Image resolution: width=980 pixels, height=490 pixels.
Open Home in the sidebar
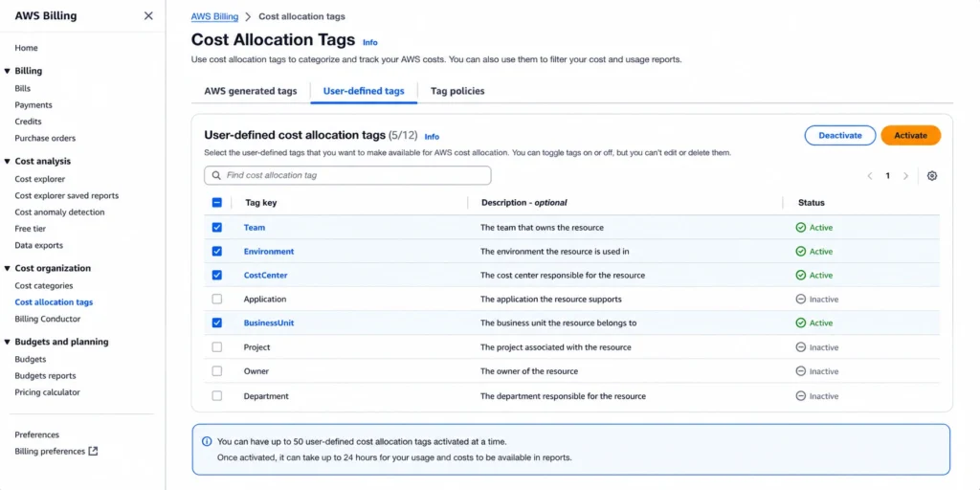tap(26, 48)
